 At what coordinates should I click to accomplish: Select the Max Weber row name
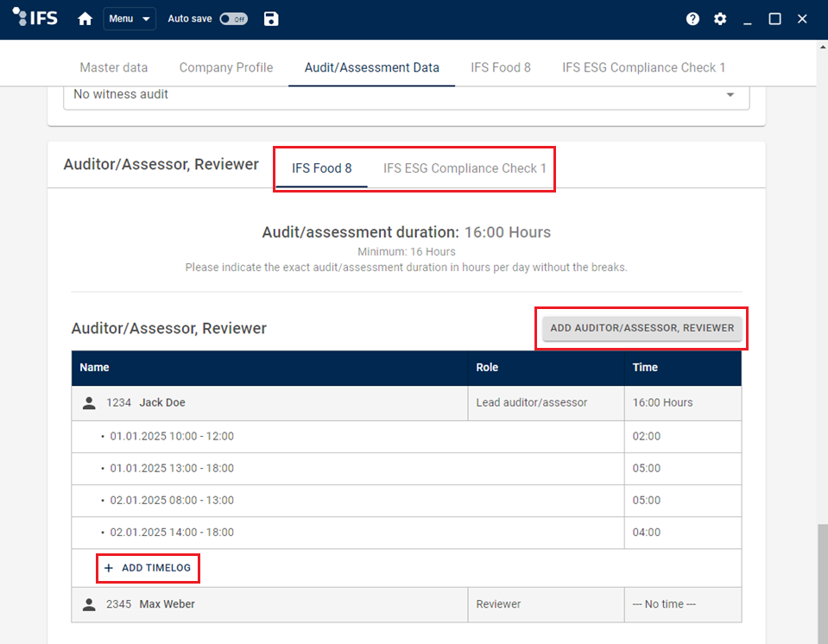[167, 604]
